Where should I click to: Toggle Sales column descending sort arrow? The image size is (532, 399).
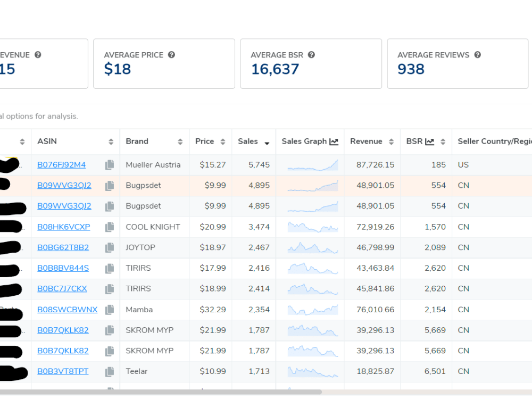[267, 143]
